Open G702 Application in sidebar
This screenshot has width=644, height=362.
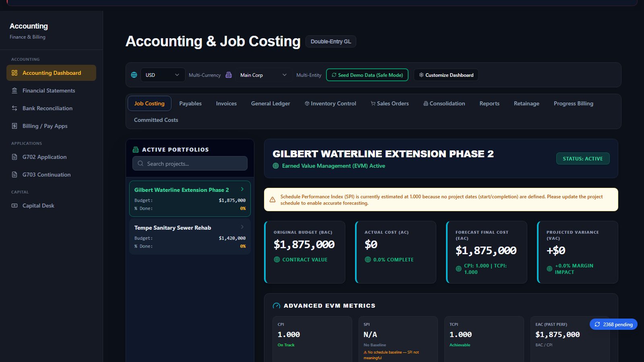pos(51,157)
